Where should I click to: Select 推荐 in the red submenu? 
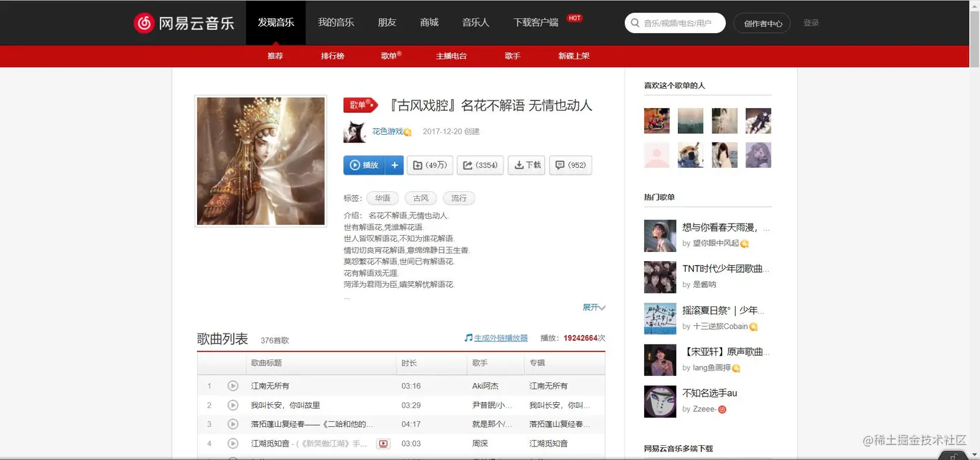tap(275, 56)
